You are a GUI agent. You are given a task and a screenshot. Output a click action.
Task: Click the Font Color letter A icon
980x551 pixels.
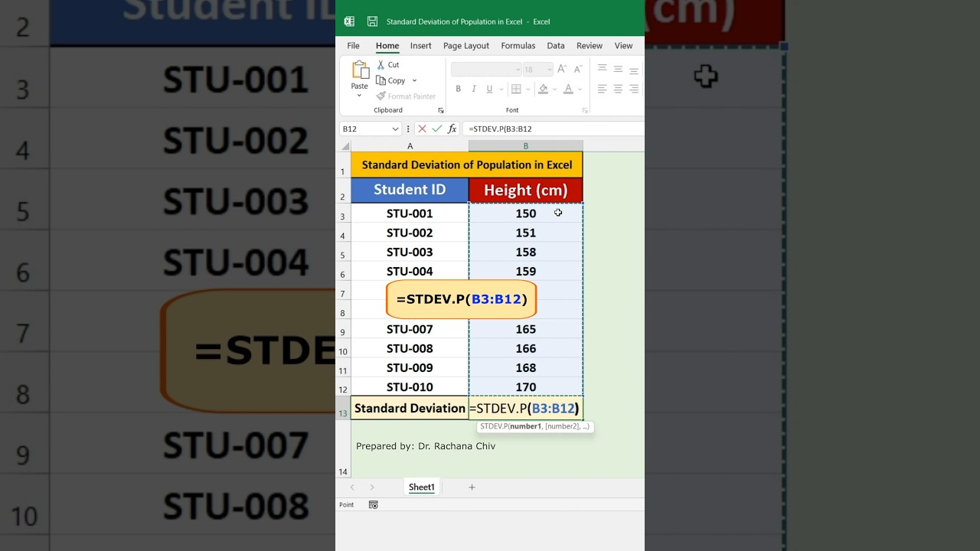[x=568, y=89]
